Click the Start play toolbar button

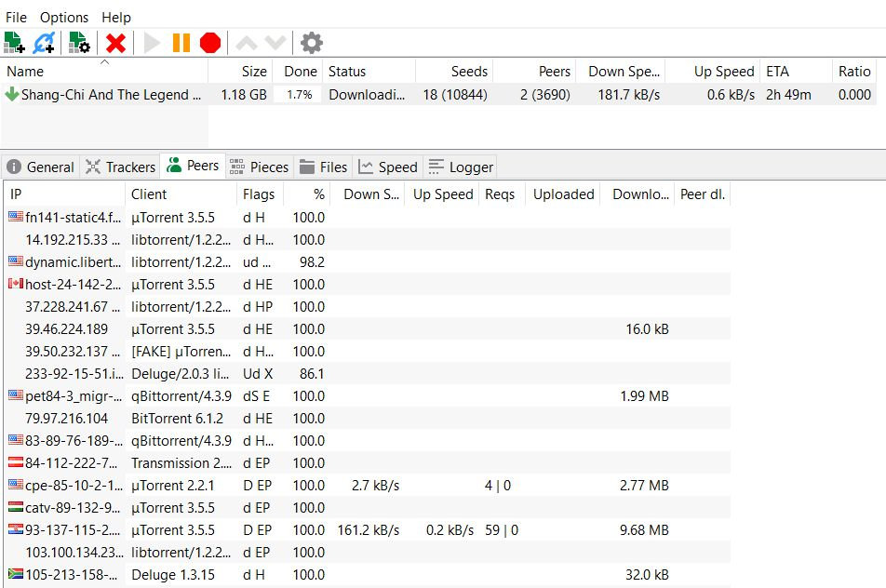pos(152,43)
